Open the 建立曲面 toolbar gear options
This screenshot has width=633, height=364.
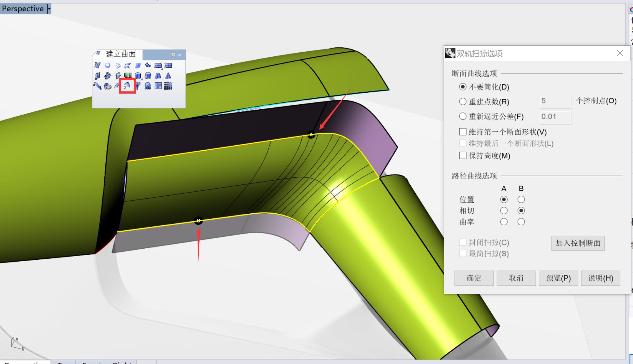point(173,55)
